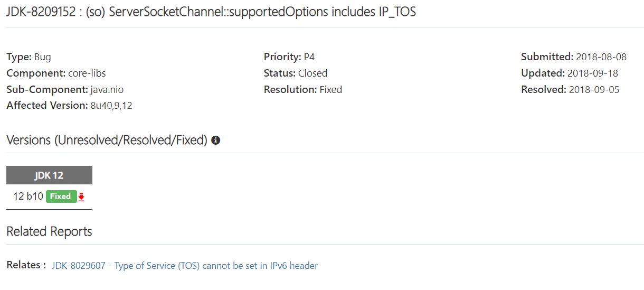Screen dimensions: 644x290
Task: Click the green Fixed badge
Action: coord(61,197)
